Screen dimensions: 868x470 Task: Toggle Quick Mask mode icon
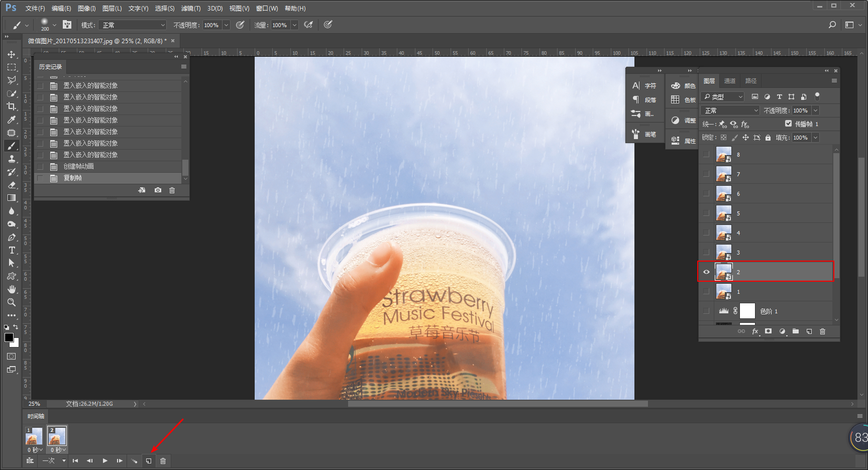[x=12, y=356]
